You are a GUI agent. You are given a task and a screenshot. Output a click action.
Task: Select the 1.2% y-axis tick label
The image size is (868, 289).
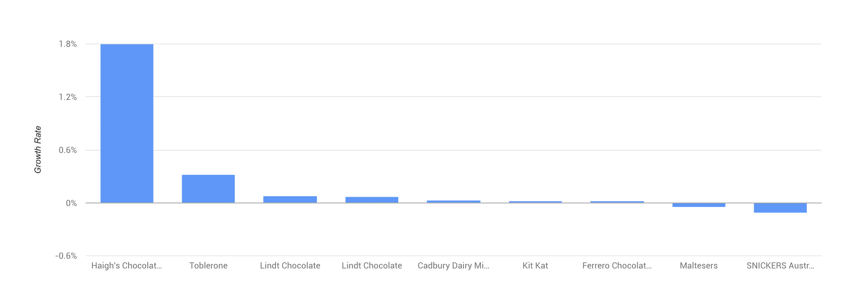tap(68, 97)
